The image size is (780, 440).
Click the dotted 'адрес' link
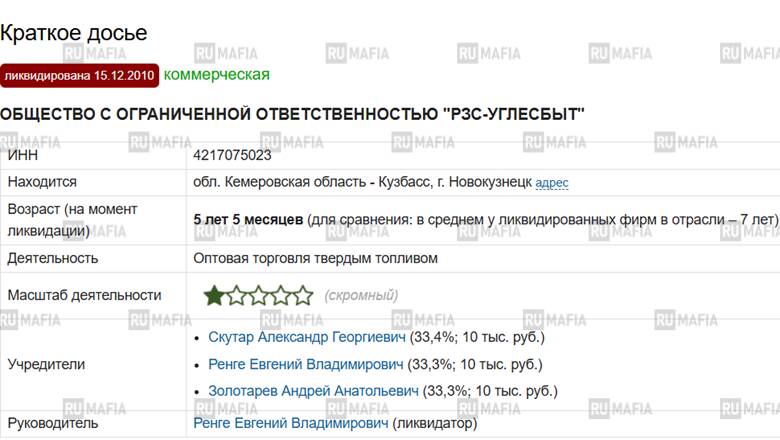[552, 183]
